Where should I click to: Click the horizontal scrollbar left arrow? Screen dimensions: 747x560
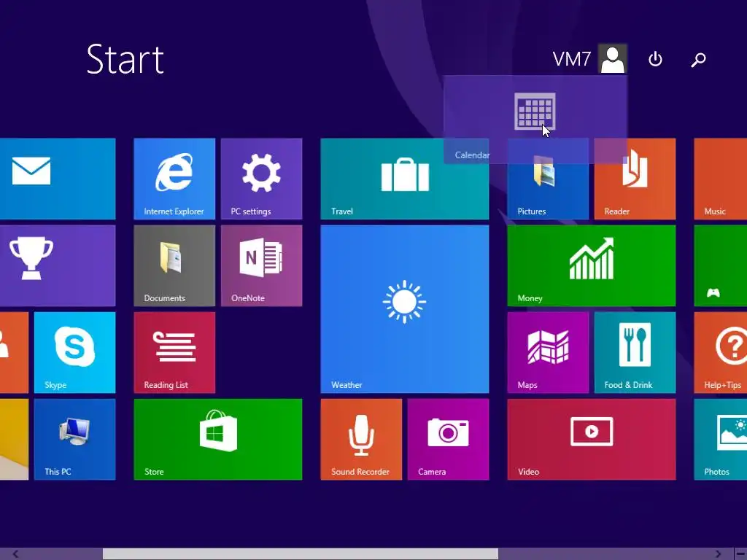coord(15,554)
